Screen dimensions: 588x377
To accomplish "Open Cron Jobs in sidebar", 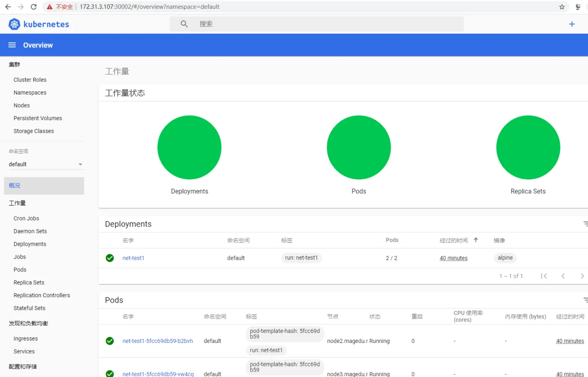I will coord(26,219).
